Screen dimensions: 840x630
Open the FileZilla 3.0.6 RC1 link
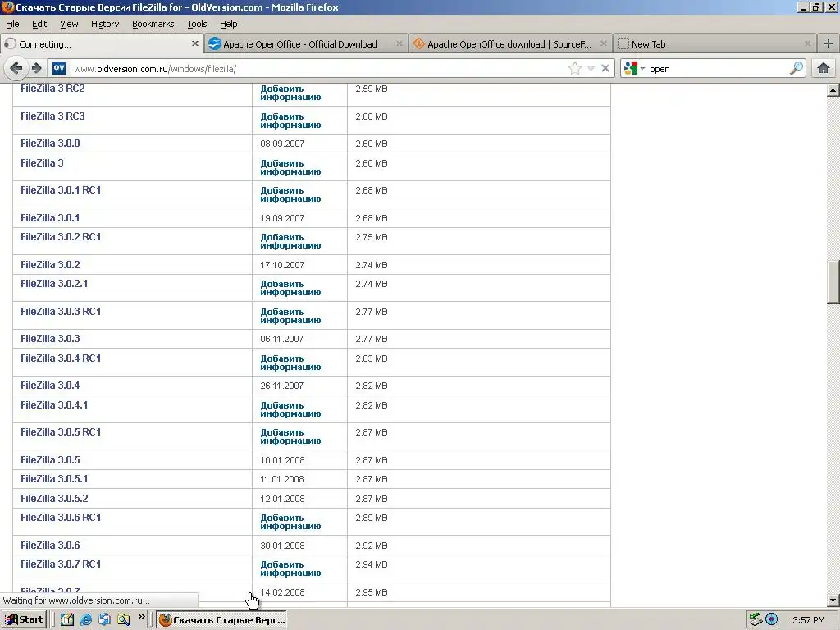61,517
